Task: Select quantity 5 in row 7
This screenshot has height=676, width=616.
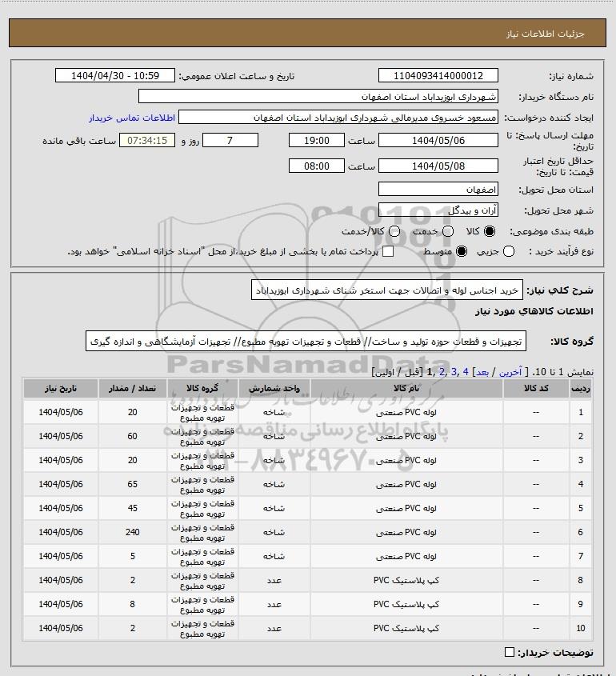Action: pos(132,556)
